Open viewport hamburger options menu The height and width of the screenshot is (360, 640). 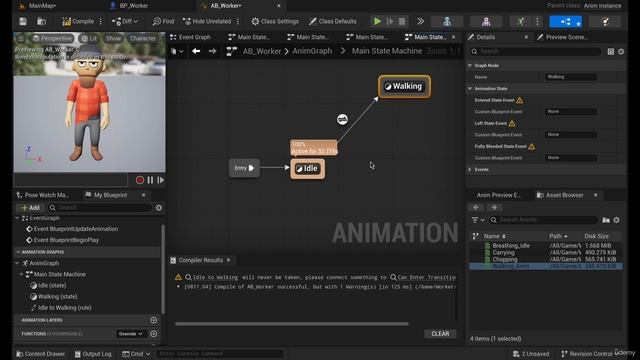point(21,38)
